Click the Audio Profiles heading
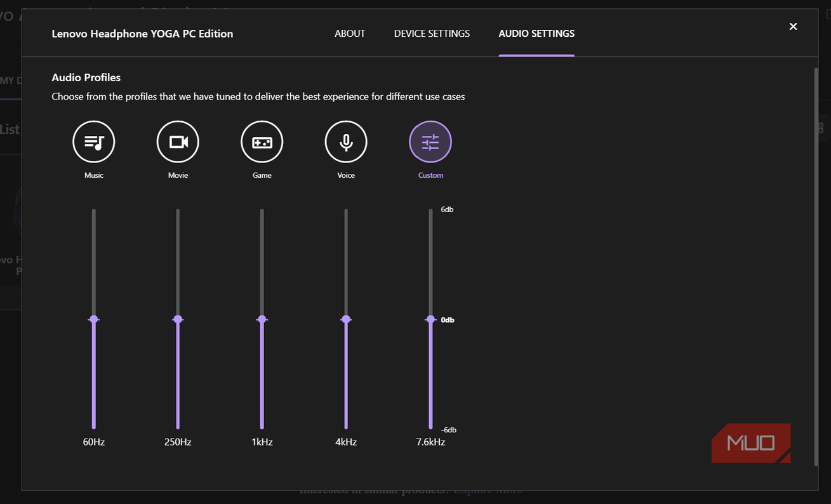 pos(86,77)
